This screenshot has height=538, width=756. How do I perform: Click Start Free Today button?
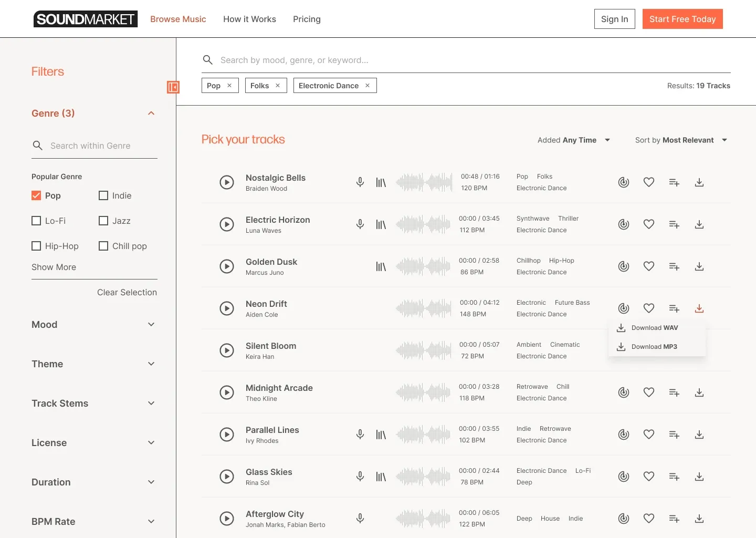click(682, 19)
